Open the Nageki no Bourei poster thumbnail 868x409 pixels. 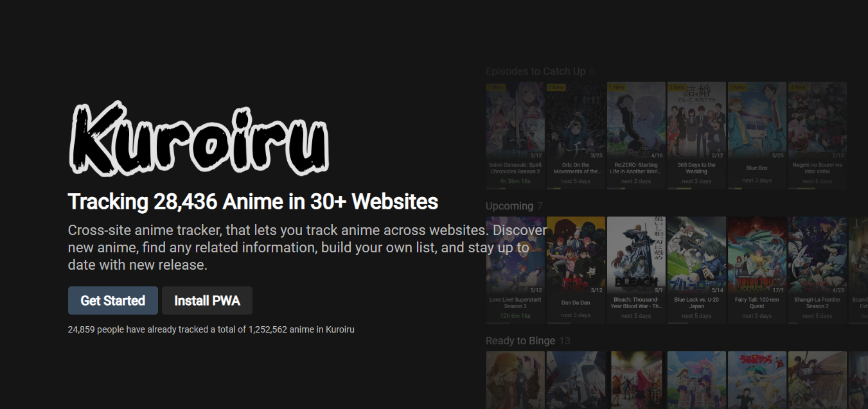817,121
